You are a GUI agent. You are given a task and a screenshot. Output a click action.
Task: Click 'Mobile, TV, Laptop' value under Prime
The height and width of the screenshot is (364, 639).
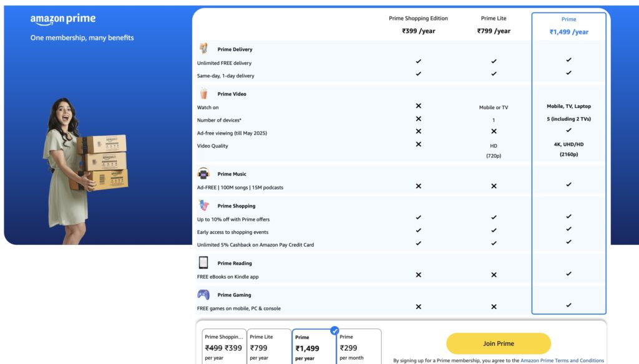coord(569,106)
